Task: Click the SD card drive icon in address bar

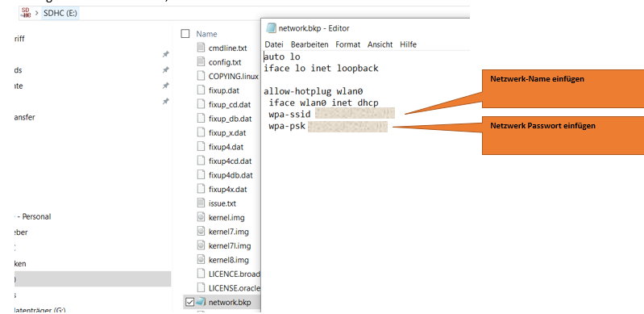Action: coord(26,13)
